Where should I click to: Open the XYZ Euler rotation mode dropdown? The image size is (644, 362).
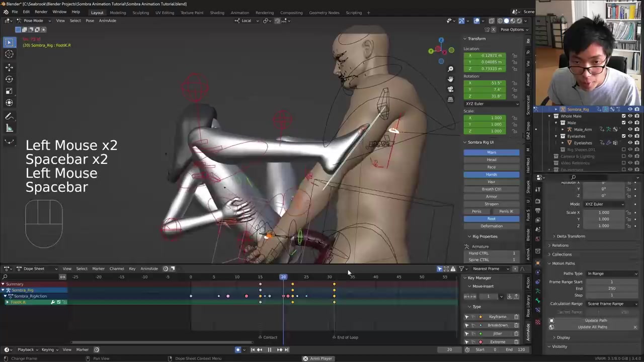click(492, 104)
